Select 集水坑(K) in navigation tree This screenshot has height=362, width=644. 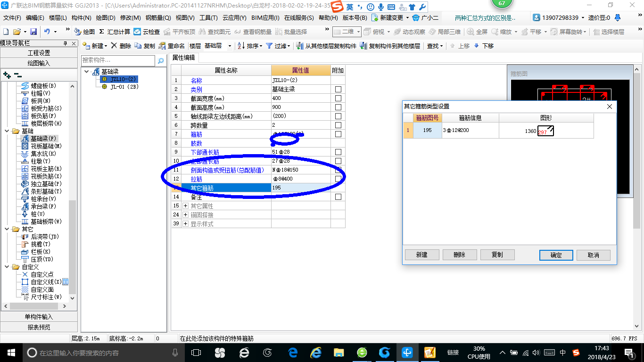coord(39,154)
